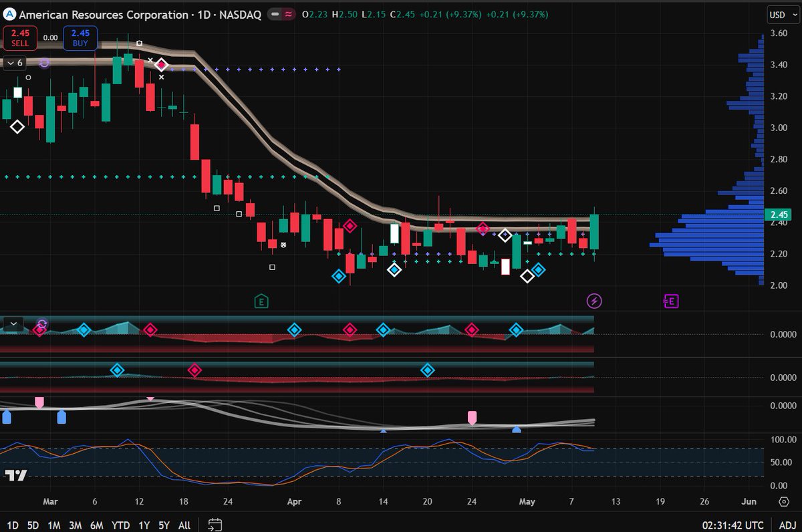The image size is (802, 532).
Task: Select the 6M date range
Action: (97, 525)
